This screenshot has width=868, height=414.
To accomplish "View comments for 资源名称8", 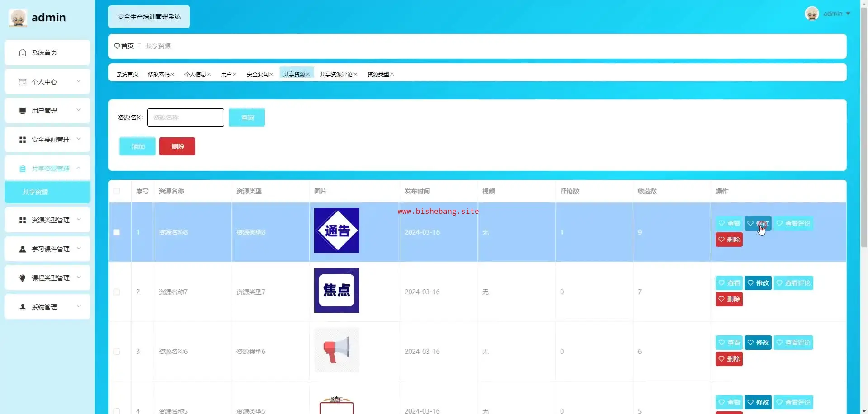I will 793,223.
